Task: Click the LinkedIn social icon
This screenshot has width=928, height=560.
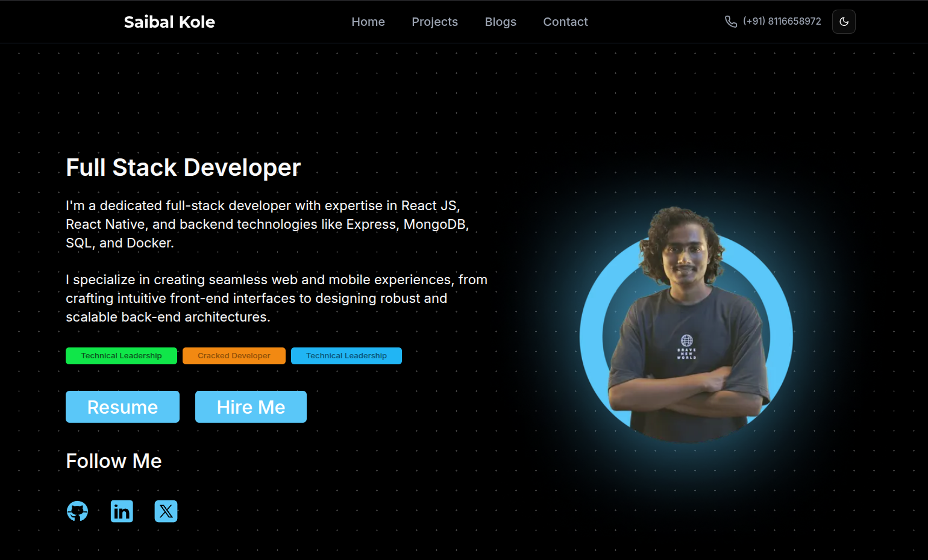Action: [122, 511]
